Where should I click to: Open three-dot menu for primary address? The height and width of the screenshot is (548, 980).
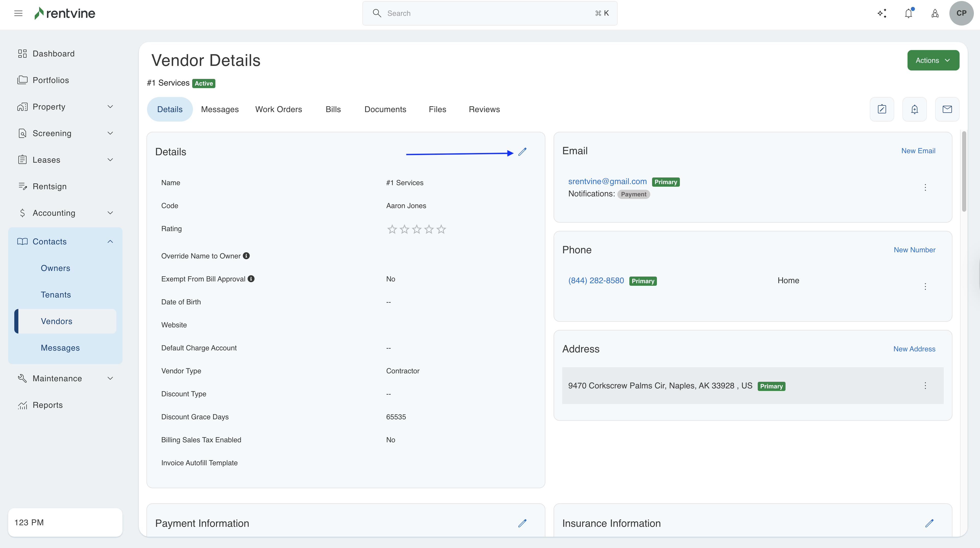(x=925, y=386)
